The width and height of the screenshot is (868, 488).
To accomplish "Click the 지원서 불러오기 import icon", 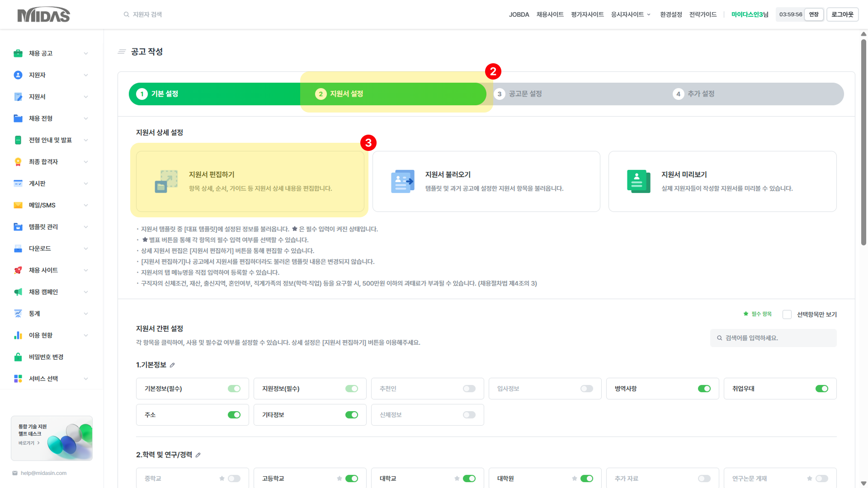I will [x=402, y=181].
